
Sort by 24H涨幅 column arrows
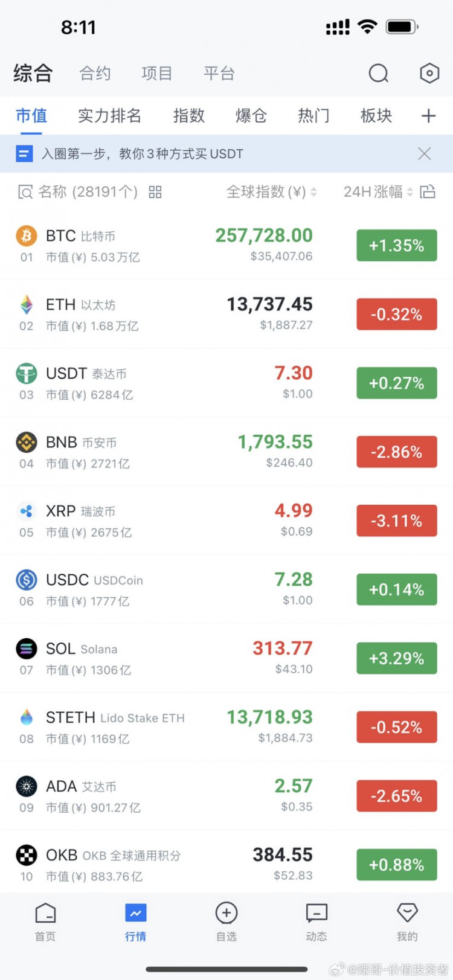pos(410,192)
